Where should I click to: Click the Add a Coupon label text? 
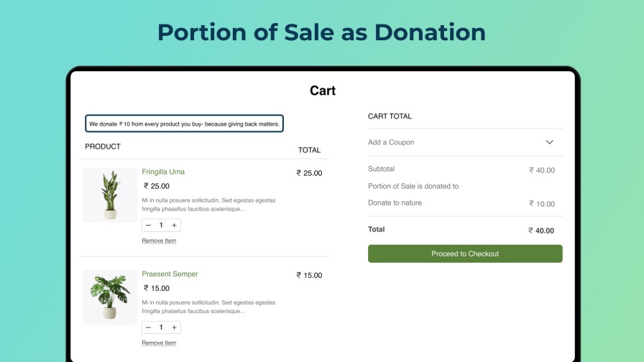pyautogui.click(x=391, y=142)
